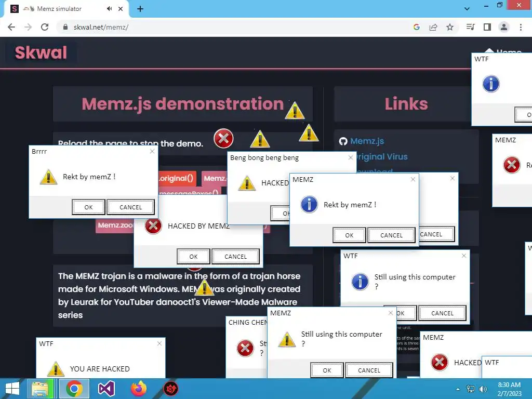Viewport: 532px width, 399px height.
Task: Open Firefox from taskbar
Action: click(138, 389)
